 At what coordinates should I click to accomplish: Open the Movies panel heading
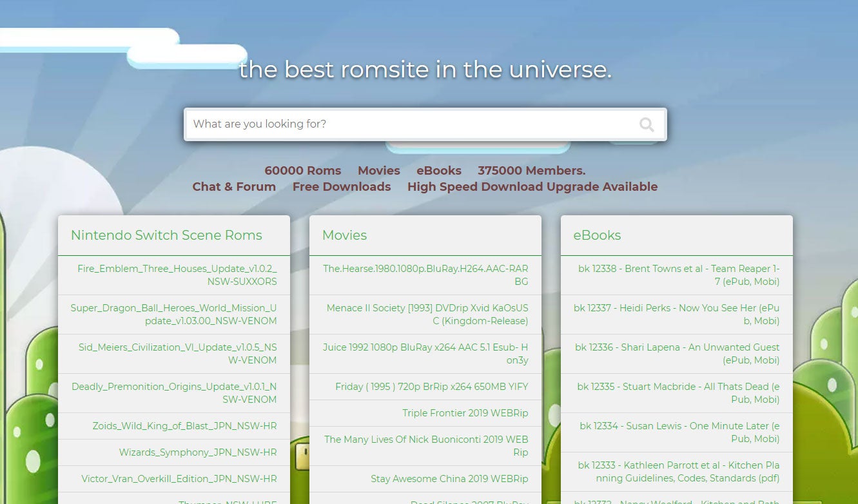tap(344, 235)
